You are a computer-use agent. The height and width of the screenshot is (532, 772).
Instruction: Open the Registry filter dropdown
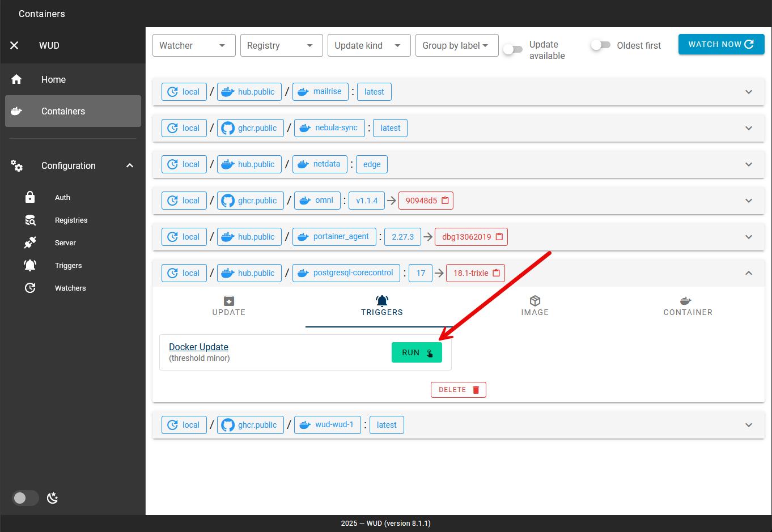[x=282, y=45]
